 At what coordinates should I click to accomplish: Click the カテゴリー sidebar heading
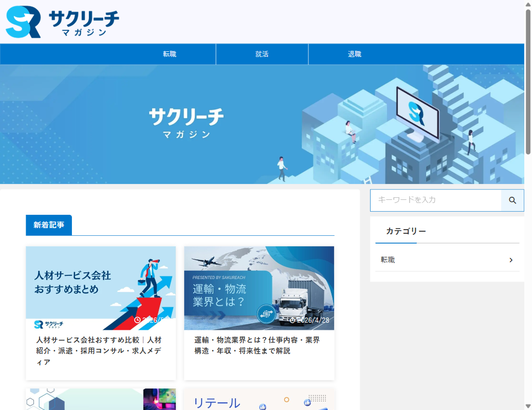(406, 231)
